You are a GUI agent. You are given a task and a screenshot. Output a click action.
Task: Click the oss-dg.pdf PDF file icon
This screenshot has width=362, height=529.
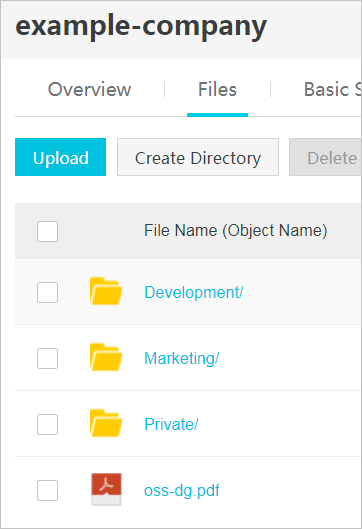(x=106, y=489)
